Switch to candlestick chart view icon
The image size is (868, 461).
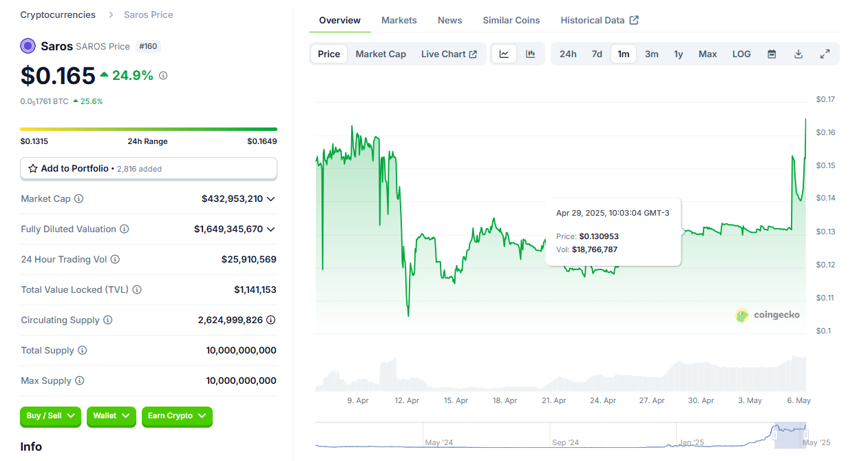point(531,54)
